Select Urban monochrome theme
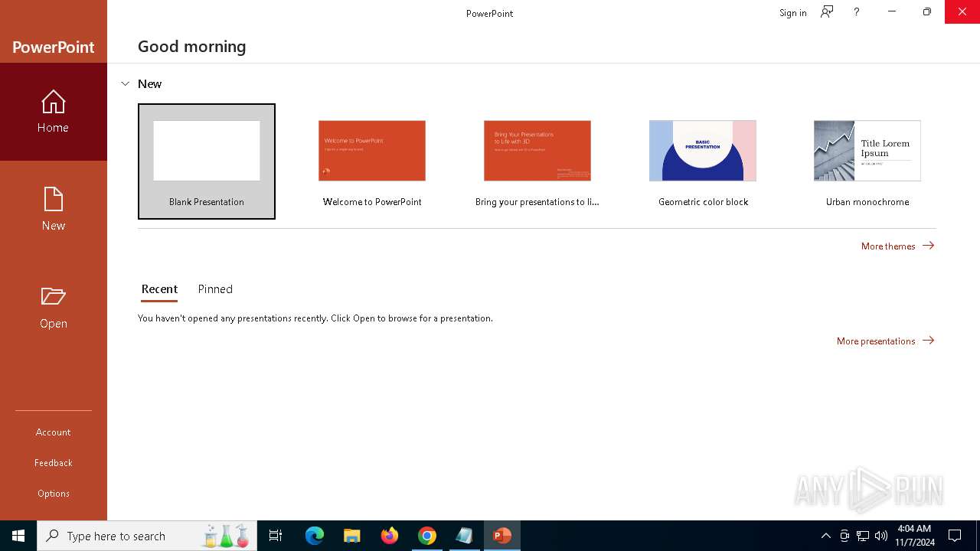Viewport: 980px width, 551px height. [867, 161]
